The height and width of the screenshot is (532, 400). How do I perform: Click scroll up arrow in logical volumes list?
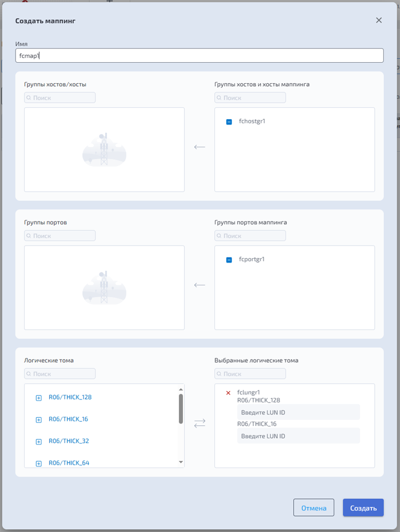click(x=181, y=389)
